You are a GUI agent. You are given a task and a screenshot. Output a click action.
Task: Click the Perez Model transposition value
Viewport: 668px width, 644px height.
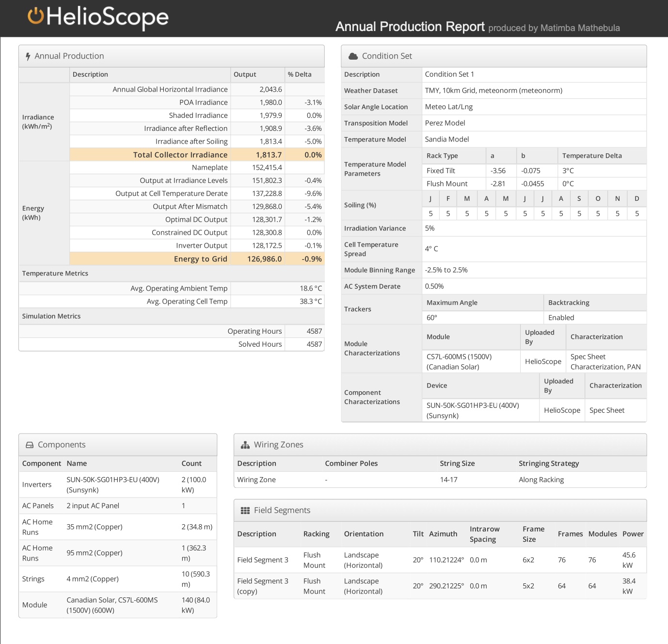click(445, 123)
